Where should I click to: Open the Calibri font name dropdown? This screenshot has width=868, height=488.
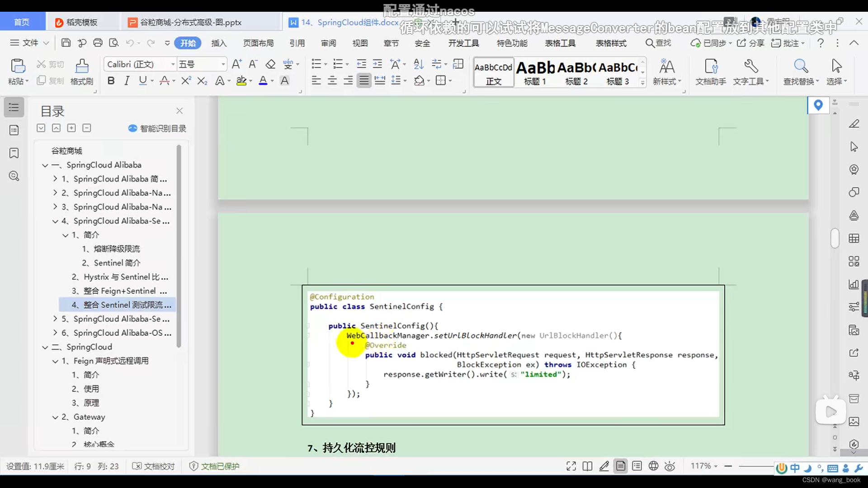(x=172, y=64)
